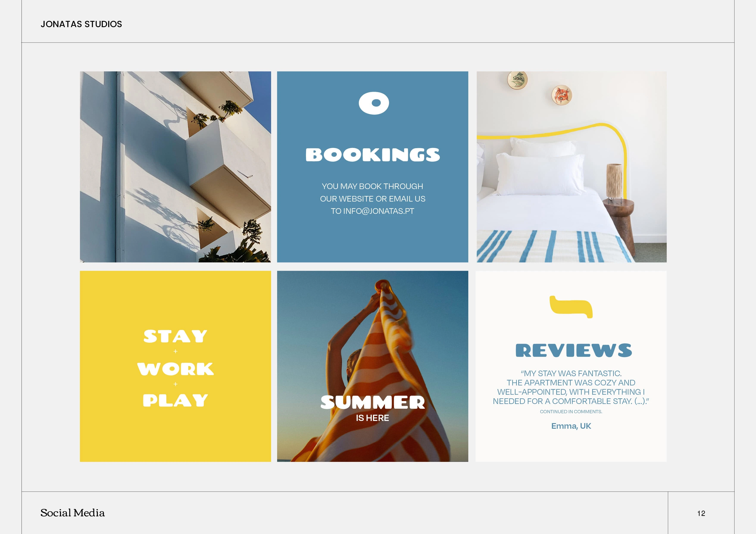The height and width of the screenshot is (534, 756).
Task: Click the REVIEWS heading
Action: pyautogui.click(x=574, y=350)
